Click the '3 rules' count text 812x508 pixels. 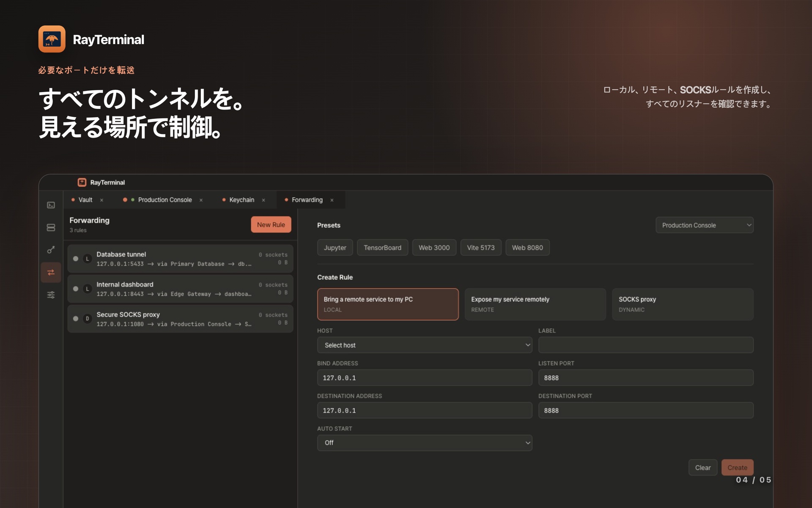click(78, 230)
